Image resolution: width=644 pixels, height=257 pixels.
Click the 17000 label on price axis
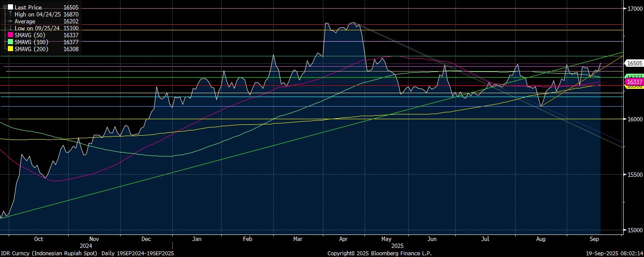[x=634, y=8]
